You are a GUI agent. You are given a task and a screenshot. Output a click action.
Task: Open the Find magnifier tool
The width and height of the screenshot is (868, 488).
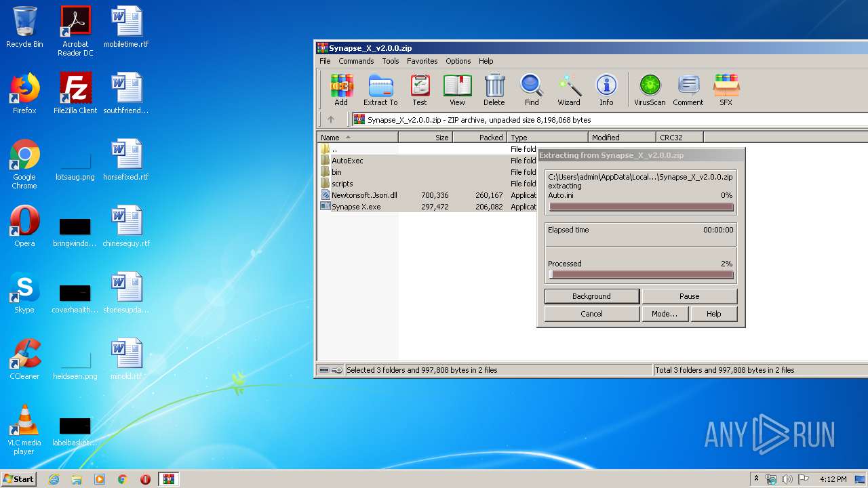click(x=532, y=91)
